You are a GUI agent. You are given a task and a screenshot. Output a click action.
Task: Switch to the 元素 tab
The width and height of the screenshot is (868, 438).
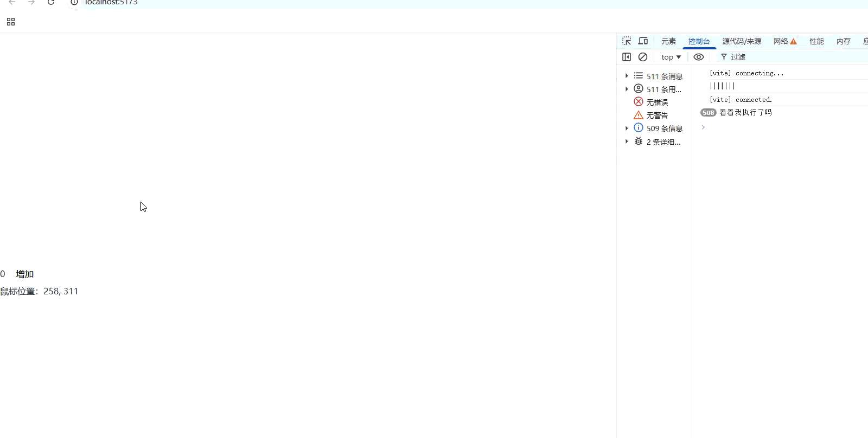coord(668,41)
